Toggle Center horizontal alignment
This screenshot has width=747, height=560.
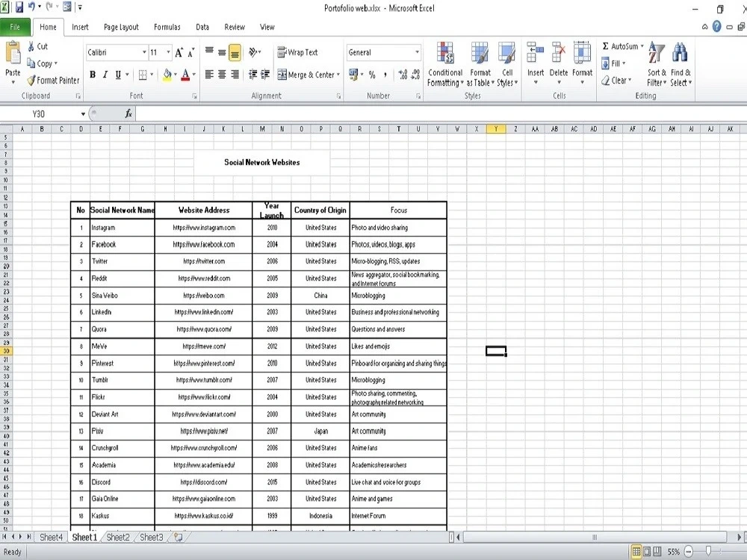point(222,74)
